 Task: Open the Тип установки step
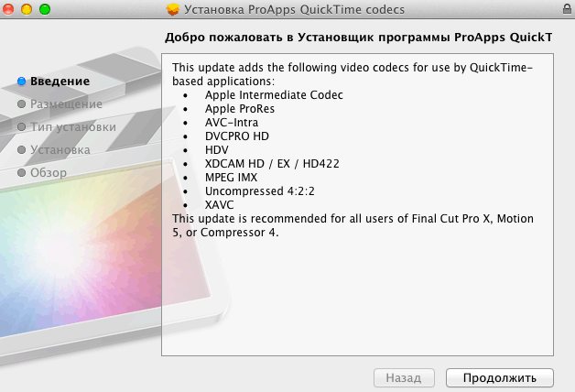(72, 127)
